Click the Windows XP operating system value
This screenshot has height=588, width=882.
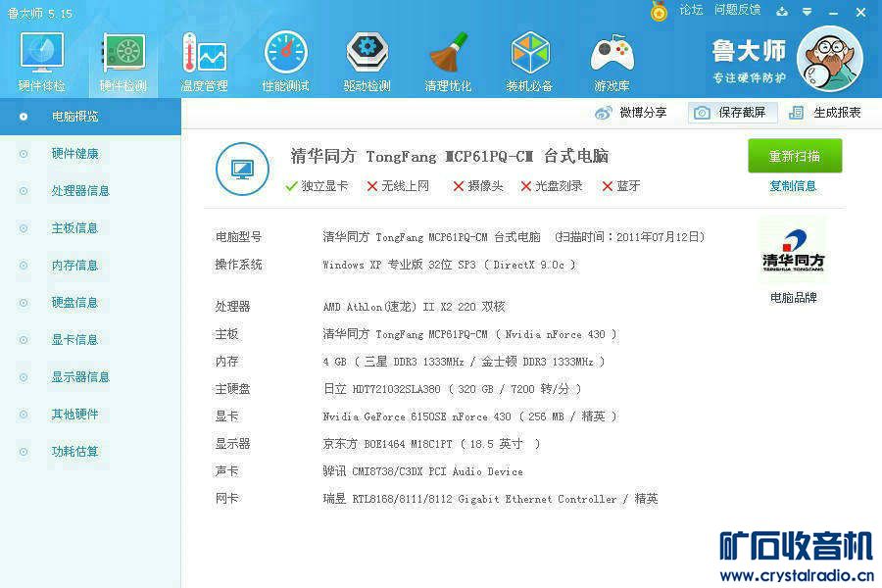(449, 265)
